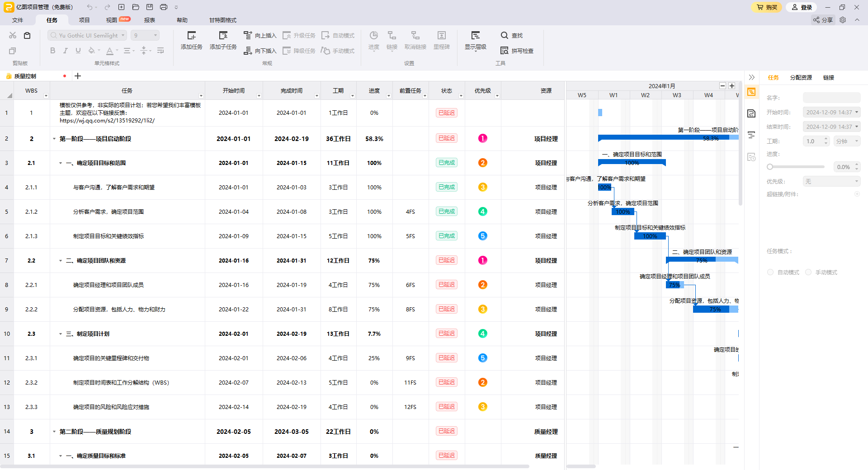Click the Cut scissors icon

[13, 35]
